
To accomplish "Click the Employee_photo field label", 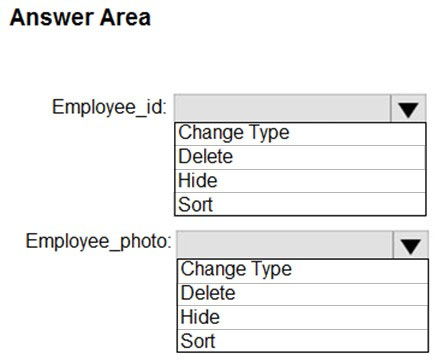I will (99, 242).
